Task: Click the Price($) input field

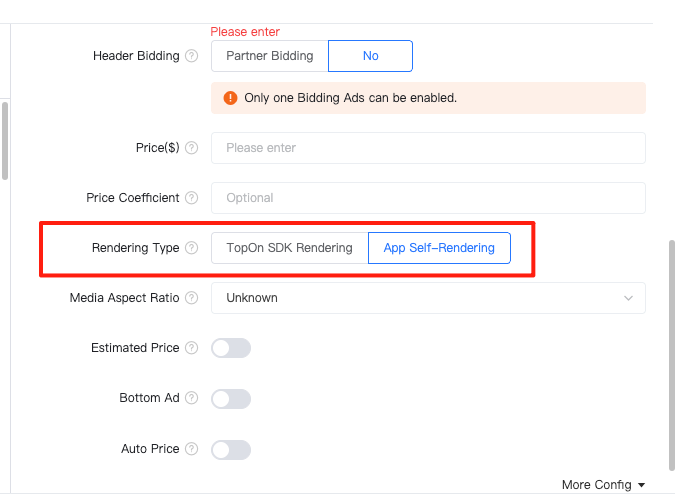Action: point(428,148)
